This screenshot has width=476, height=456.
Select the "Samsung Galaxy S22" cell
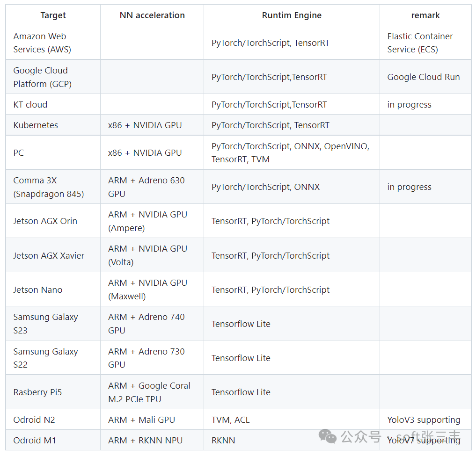click(53, 358)
